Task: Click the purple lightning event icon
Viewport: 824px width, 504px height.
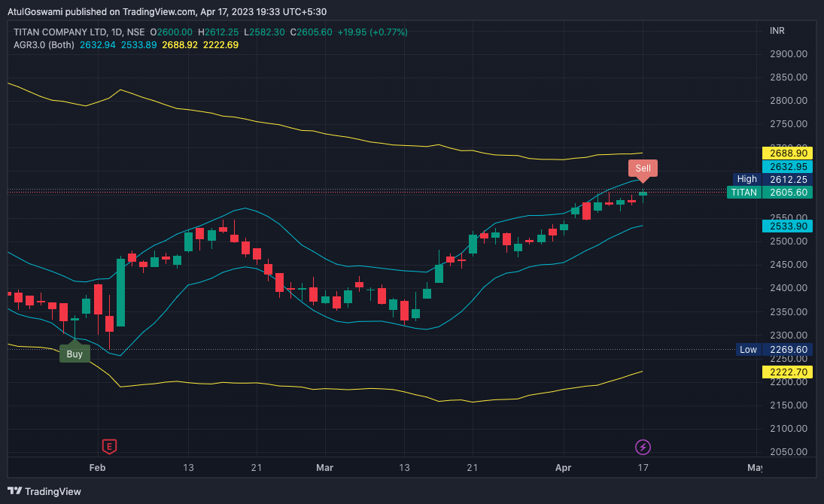Action: (x=643, y=448)
